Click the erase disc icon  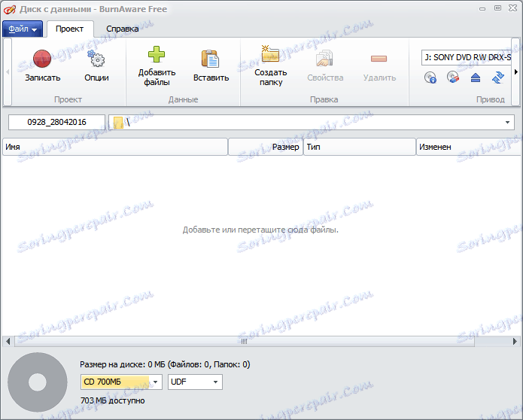452,78
